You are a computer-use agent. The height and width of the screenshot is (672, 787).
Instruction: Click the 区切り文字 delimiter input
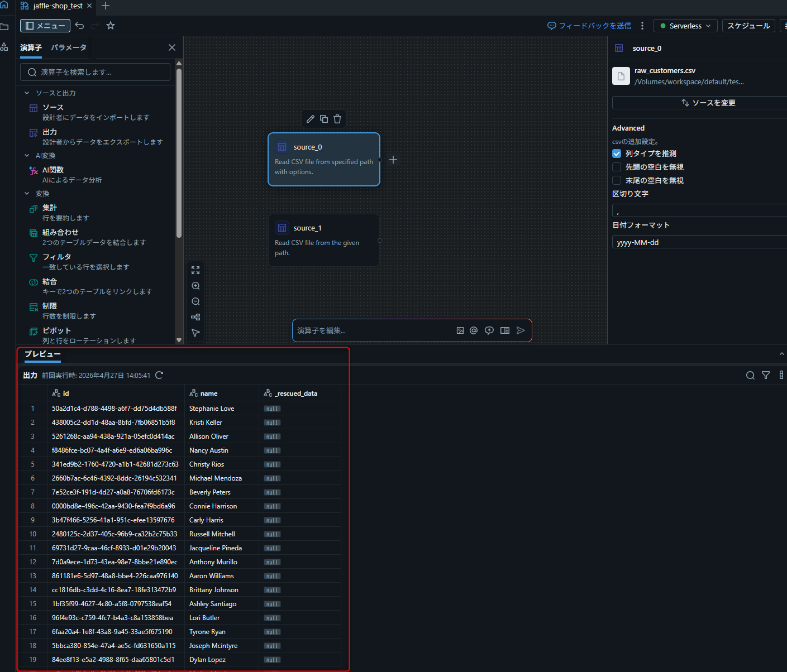[x=700, y=210]
